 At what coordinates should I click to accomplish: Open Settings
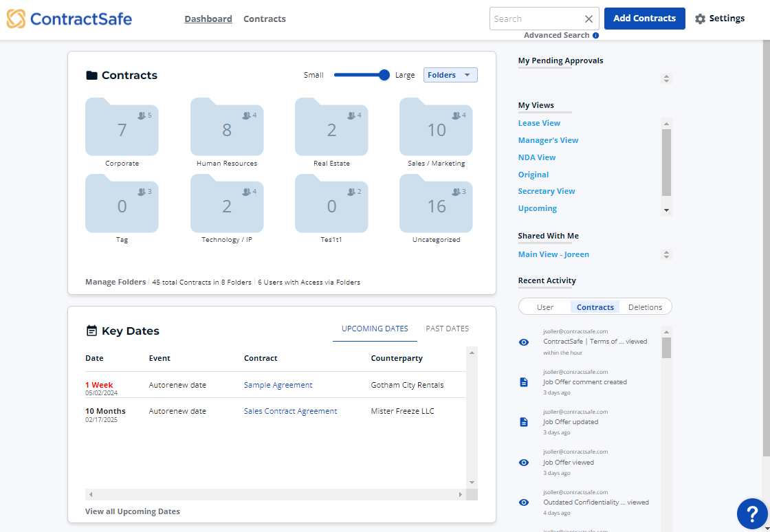[x=720, y=19]
